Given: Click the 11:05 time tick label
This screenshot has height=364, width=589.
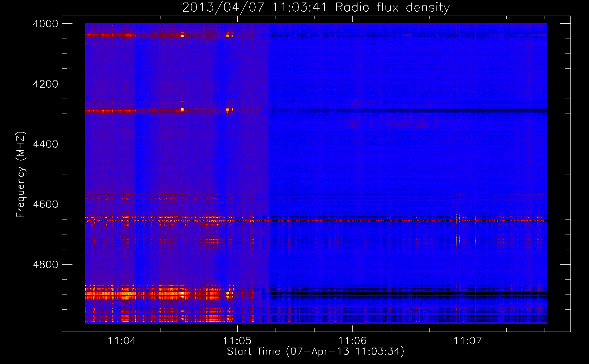Looking at the screenshot, I should click(237, 341).
